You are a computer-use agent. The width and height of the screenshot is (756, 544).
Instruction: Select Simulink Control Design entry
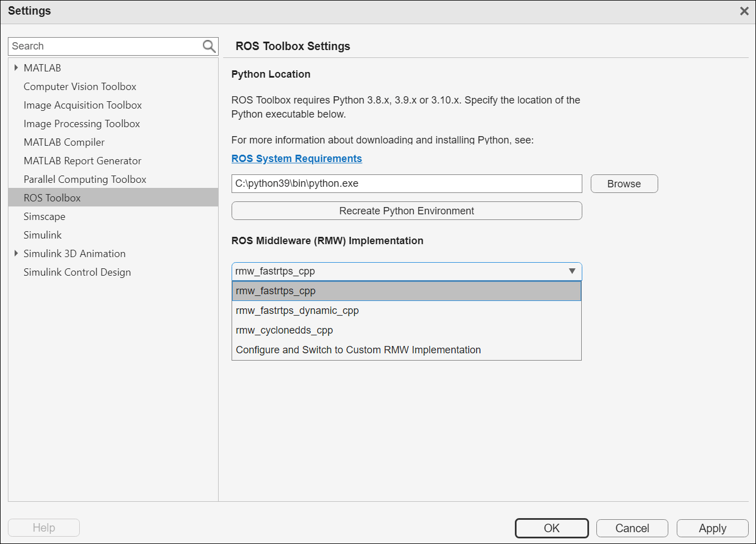77,272
